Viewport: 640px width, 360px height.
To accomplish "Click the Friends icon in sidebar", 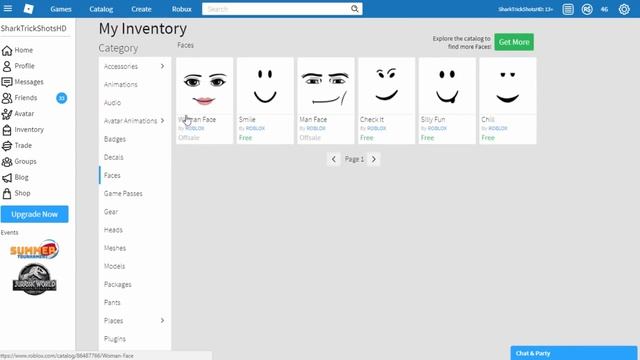I will click(7, 98).
